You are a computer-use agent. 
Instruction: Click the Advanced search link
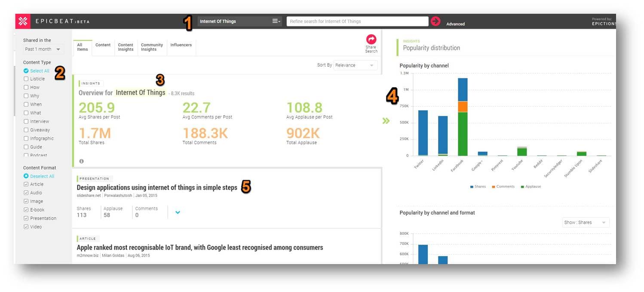[x=455, y=24]
